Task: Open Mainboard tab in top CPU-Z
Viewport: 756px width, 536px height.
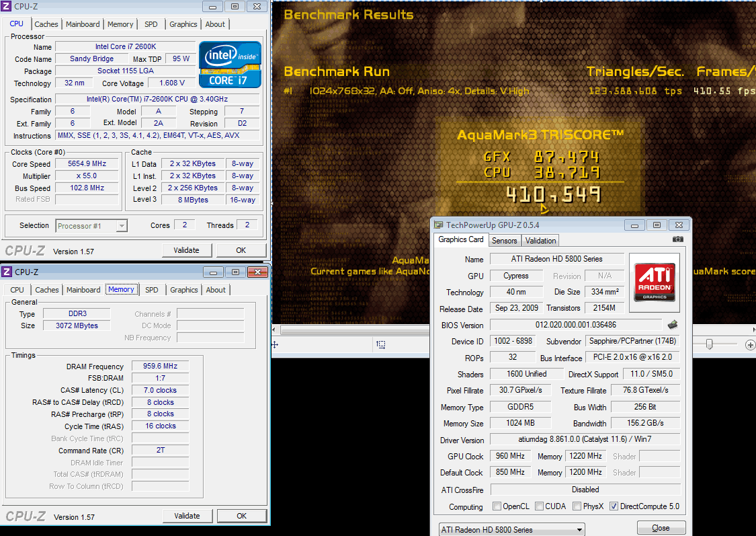Action: point(83,24)
